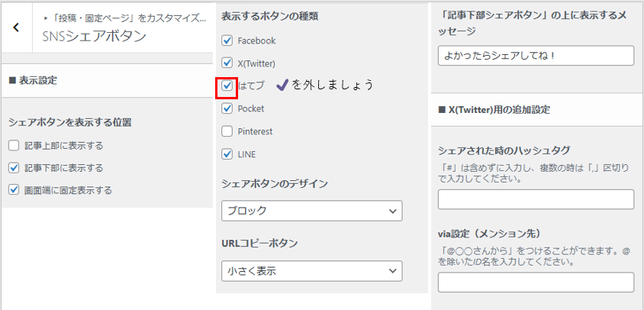Click the よかったらシェアしてね！ message input field
Screen dimensions: 644x310
coord(536,56)
